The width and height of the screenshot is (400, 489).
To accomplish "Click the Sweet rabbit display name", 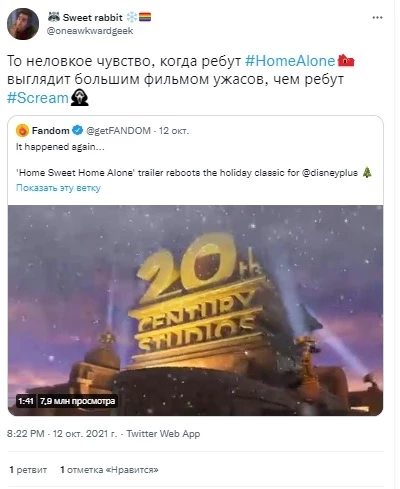I will tap(93, 17).
